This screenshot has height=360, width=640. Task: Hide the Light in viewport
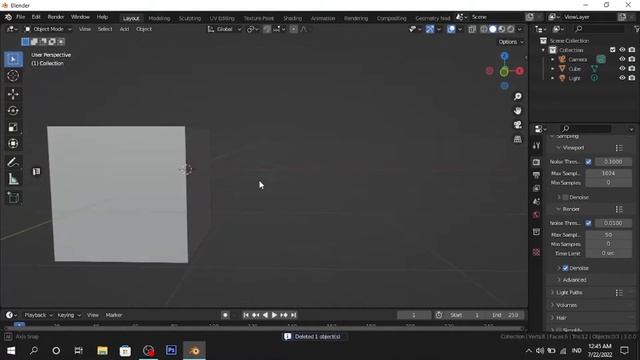[x=622, y=78]
